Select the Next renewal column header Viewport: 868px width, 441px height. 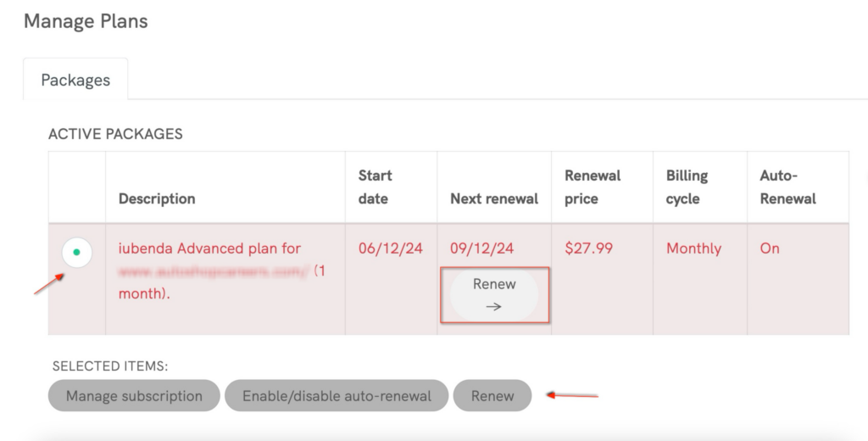point(494,198)
